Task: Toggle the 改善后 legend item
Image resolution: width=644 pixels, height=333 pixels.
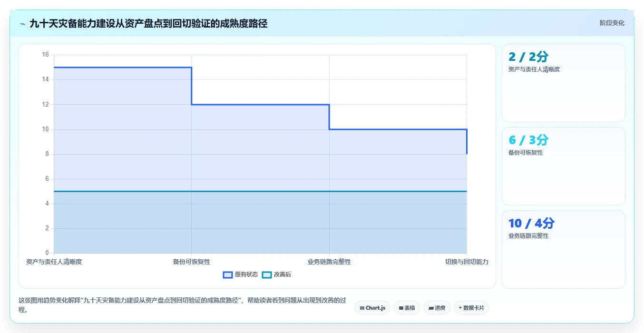Action: point(277,274)
